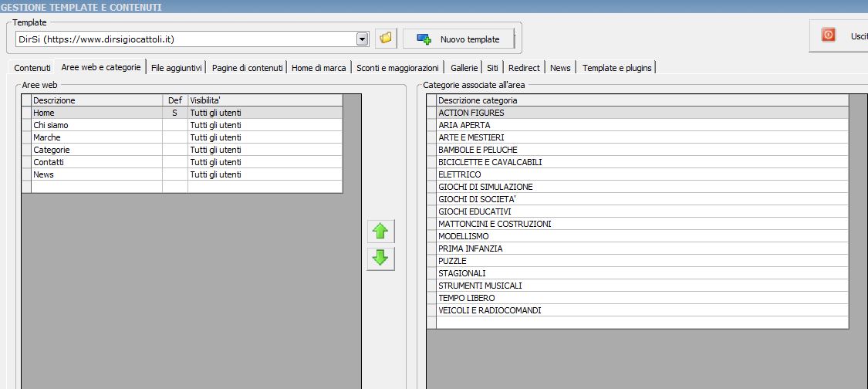Image resolution: width=868 pixels, height=389 pixels.
Task: Select the Contatti web area row
Action: [x=182, y=162]
